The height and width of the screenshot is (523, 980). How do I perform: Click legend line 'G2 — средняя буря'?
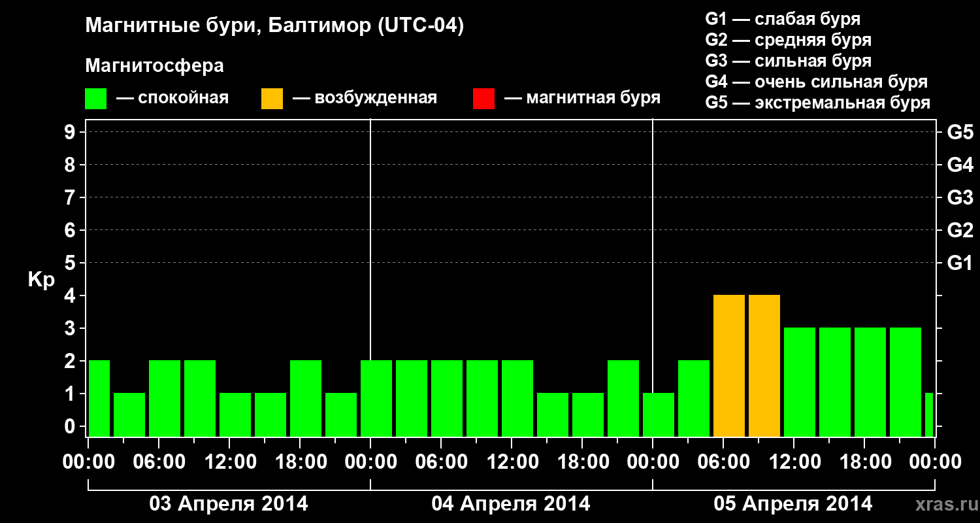(x=788, y=40)
